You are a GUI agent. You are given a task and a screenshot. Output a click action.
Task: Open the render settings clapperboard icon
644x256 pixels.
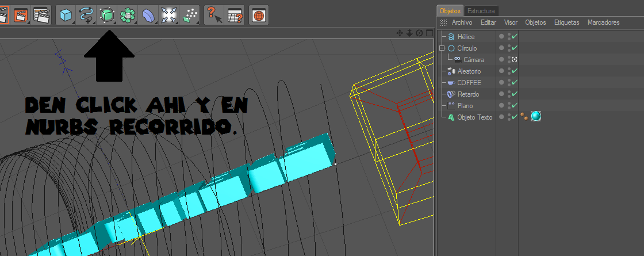coord(41,15)
